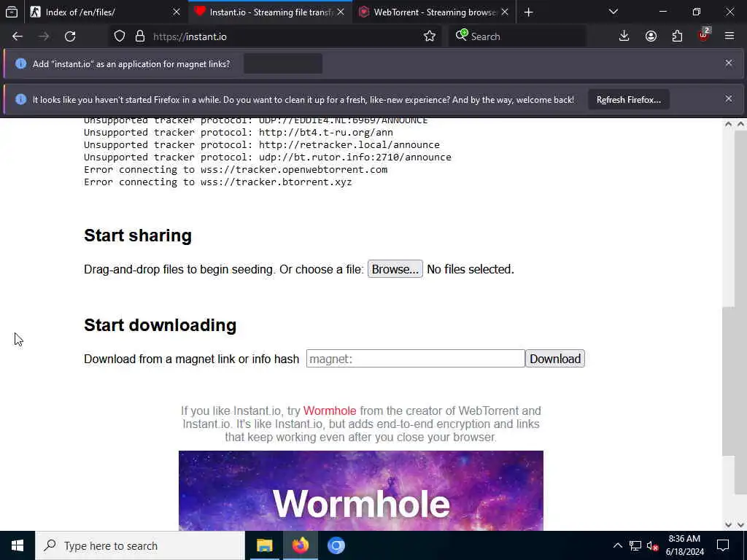Open the Downloads panel icon

point(624,36)
